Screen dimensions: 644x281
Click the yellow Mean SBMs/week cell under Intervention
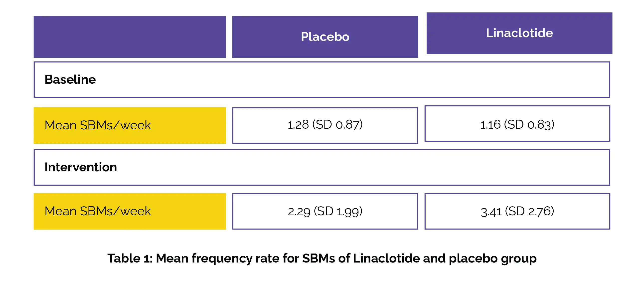[130, 211]
